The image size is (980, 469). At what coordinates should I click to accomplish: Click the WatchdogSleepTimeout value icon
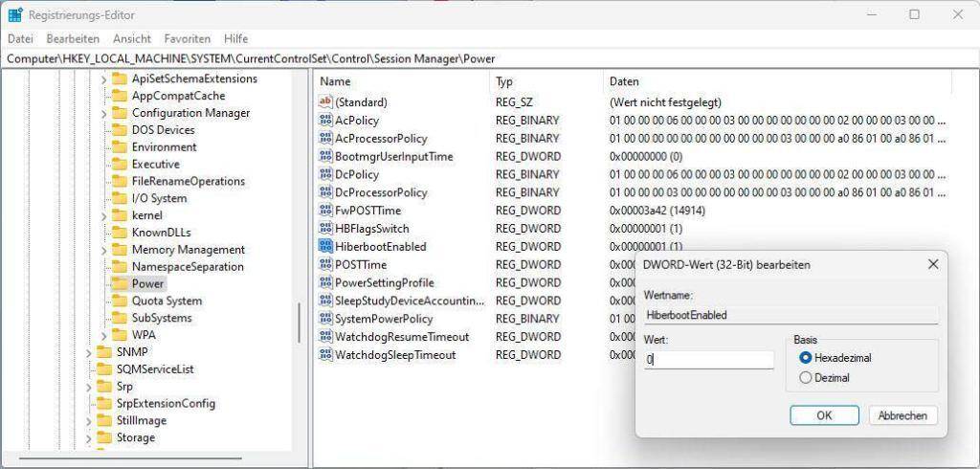(325, 354)
